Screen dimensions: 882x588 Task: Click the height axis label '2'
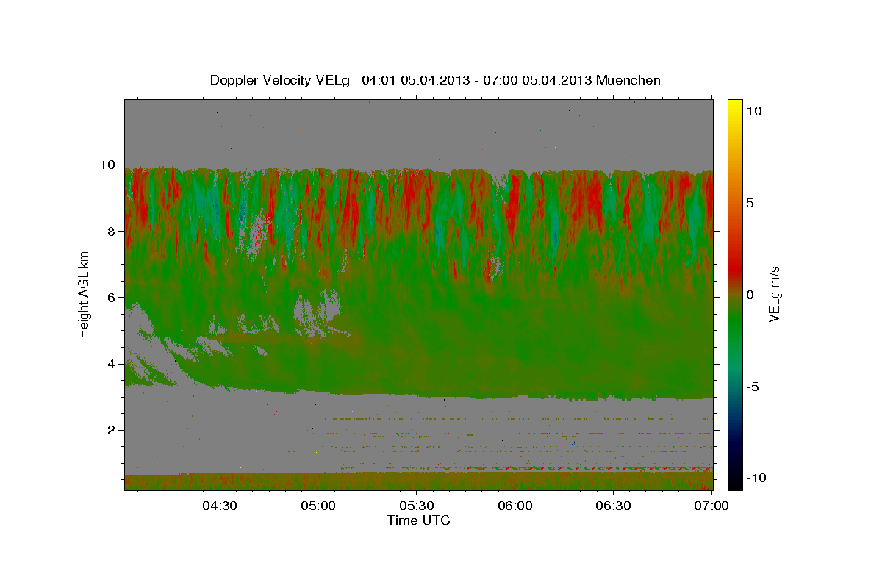pyautogui.click(x=113, y=430)
